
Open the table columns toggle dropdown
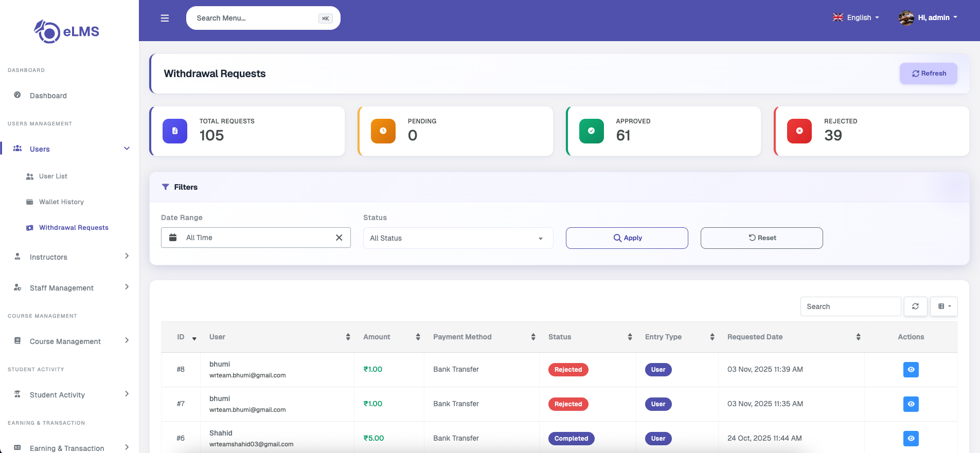945,306
